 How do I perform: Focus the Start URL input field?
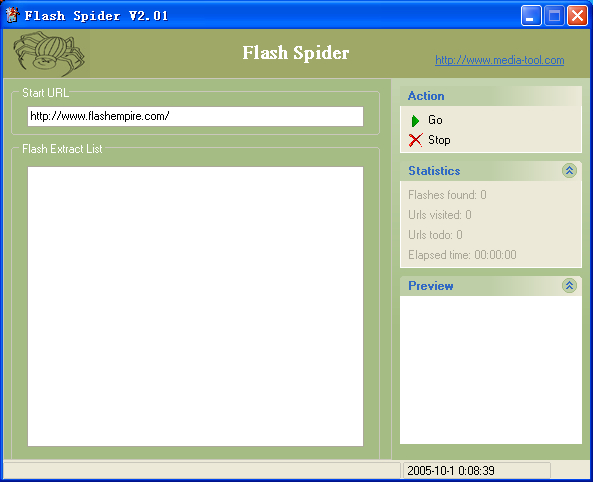pyautogui.click(x=196, y=116)
